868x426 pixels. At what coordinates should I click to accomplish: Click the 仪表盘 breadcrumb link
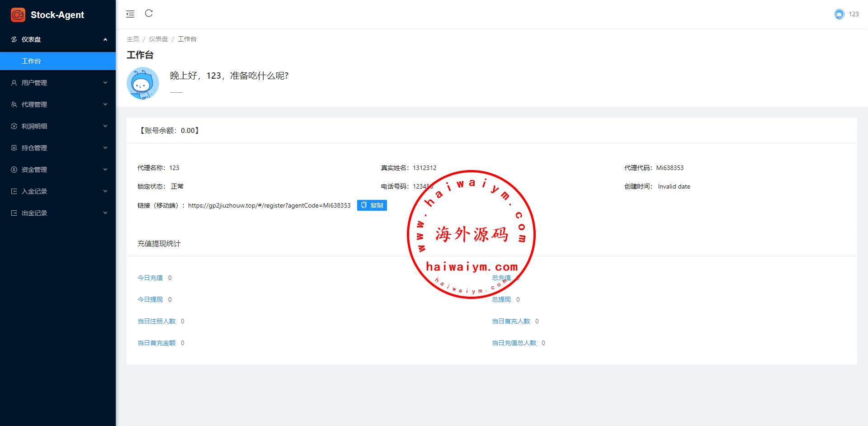pos(158,39)
